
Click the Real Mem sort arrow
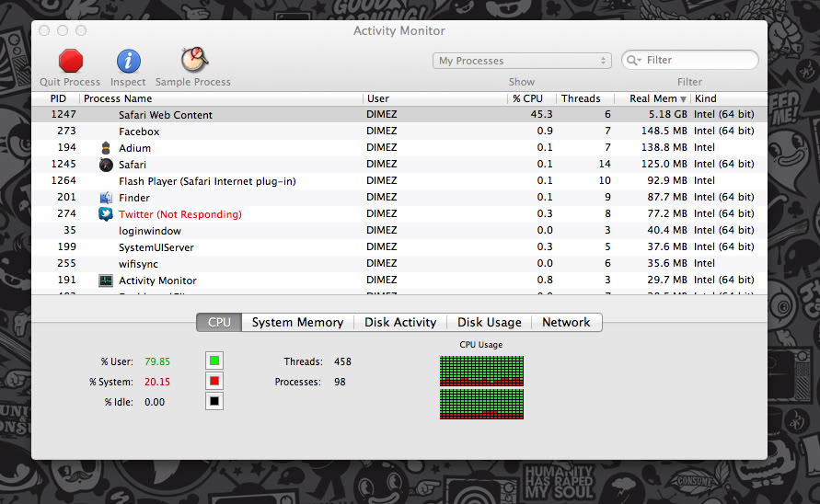coord(683,98)
